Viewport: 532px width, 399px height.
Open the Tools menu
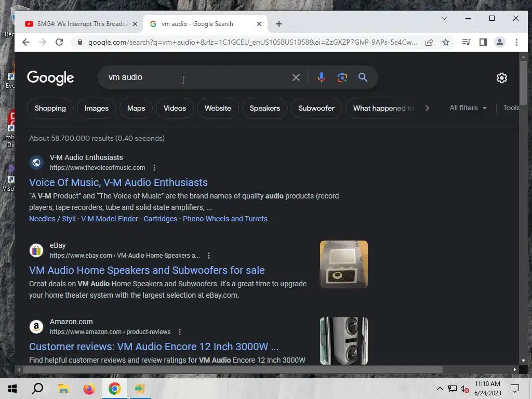click(x=511, y=108)
